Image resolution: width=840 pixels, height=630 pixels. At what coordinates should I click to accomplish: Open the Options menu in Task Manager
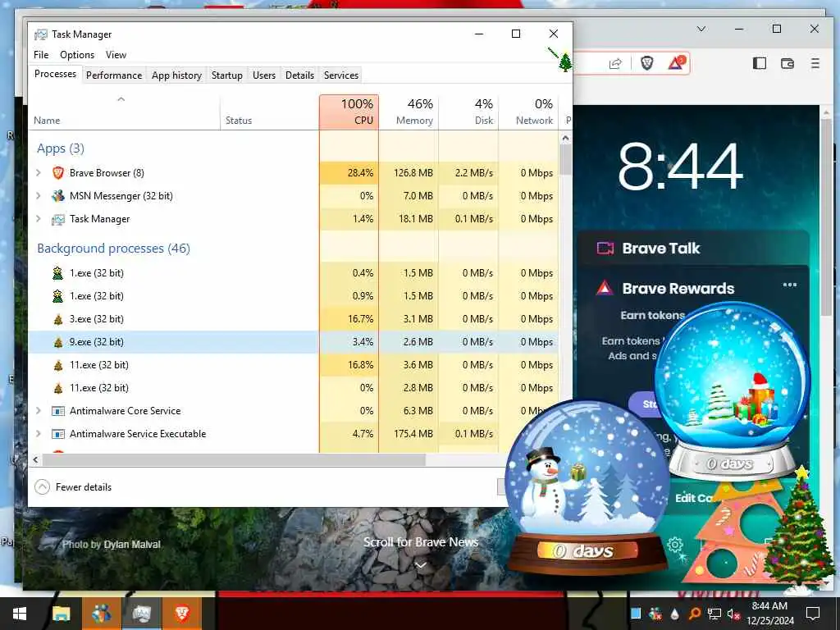tap(77, 55)
